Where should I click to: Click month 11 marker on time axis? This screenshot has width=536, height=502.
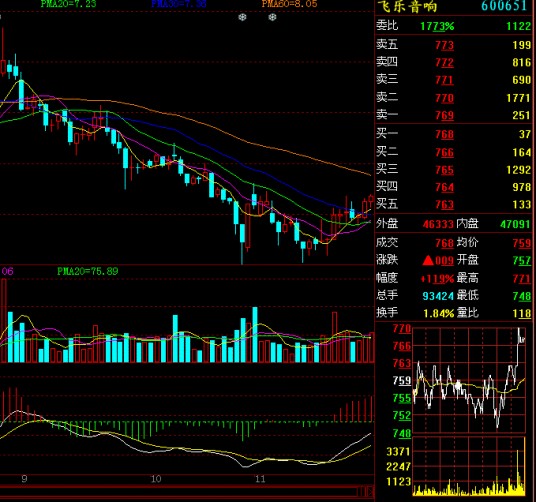pos(260,479)
